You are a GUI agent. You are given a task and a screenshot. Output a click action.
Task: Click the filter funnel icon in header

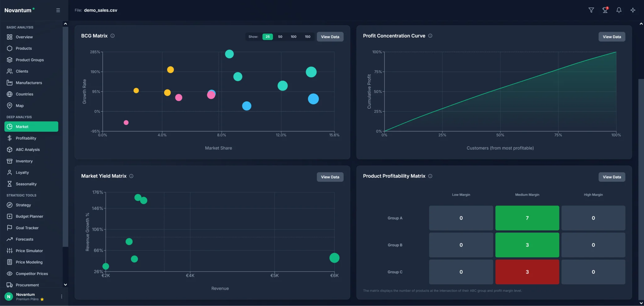tap(591, 10)
